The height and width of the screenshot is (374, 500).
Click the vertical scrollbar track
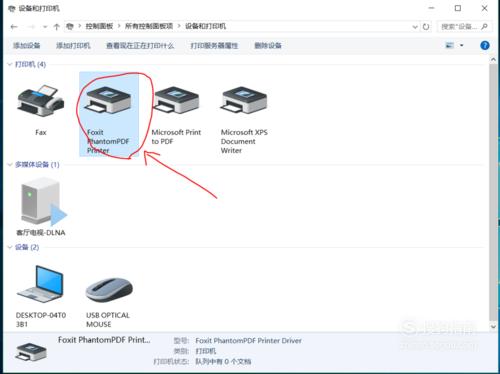point(493,192)
